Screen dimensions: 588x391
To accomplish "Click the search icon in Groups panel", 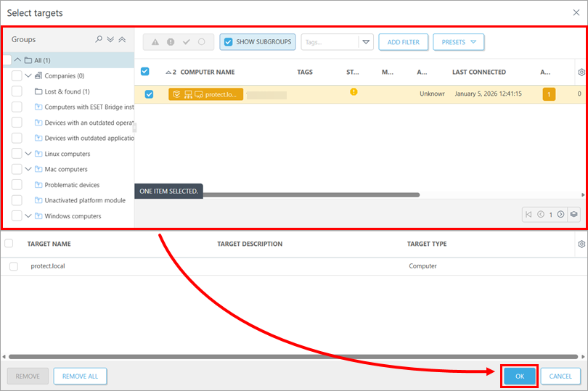I will click(x=99, y=40).
